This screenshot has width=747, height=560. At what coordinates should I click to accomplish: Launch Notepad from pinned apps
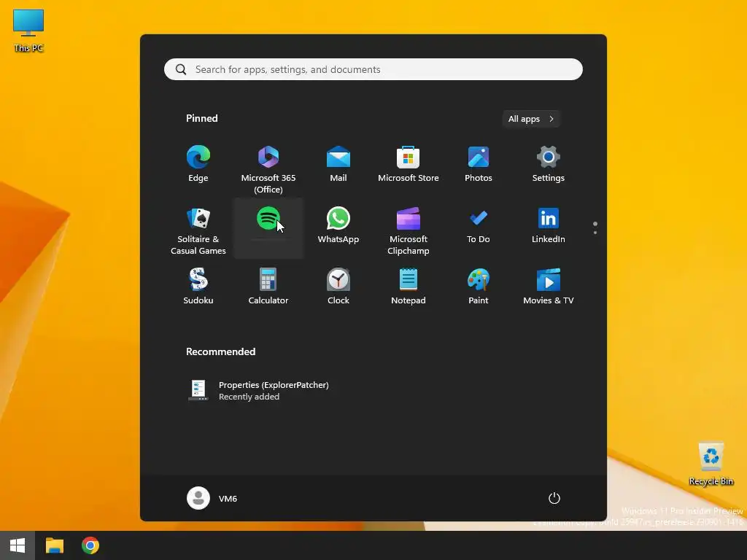pyautogui.click(x=409, y=286)
